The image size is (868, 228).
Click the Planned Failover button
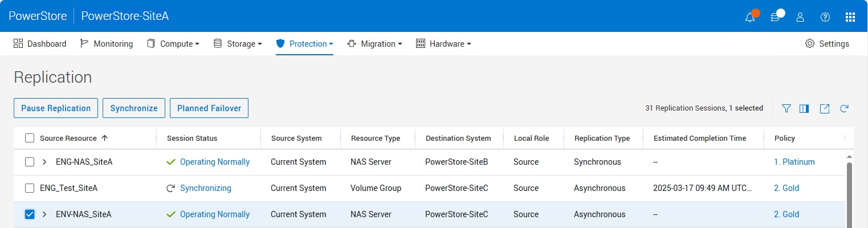tap(209, 108)
